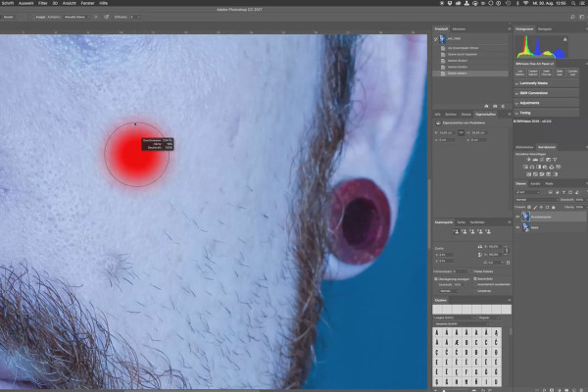Viewport: 588px width, 392px height.
Task: Open macOS Spotlight search icon
Action: point(573,3)
